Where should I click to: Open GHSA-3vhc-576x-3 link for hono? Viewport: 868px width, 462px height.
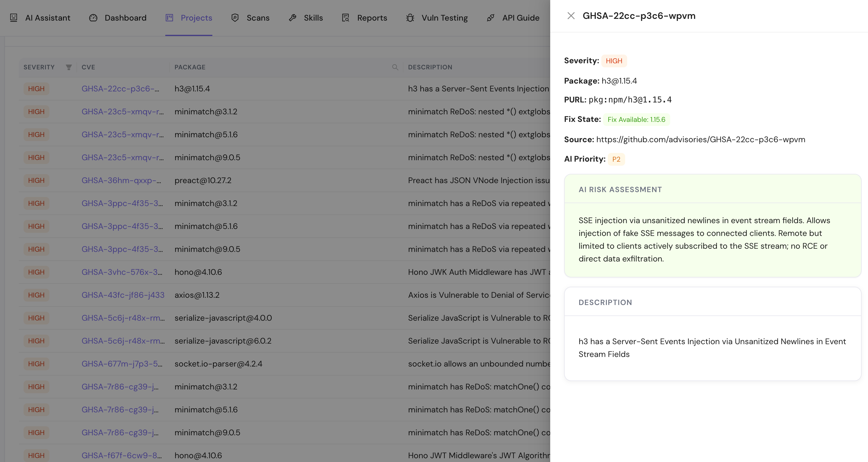click(122, 272)
